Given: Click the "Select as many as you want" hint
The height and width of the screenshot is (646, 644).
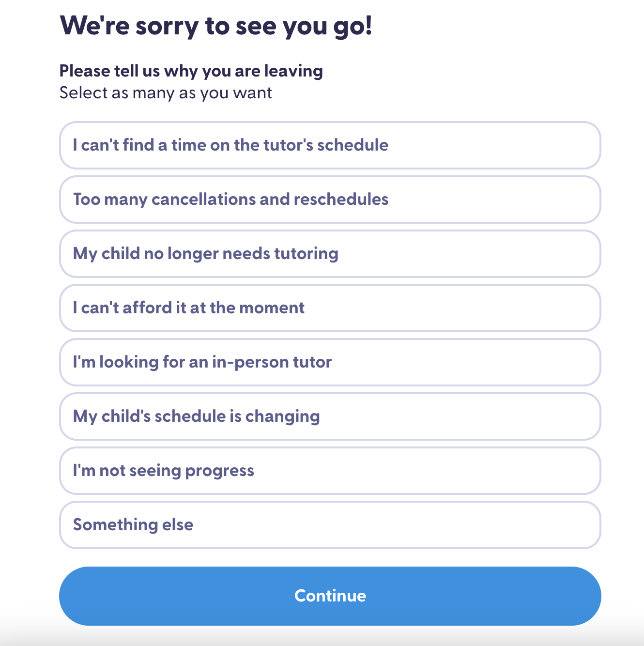Looking at the screenshot, I should coord(166,93).
